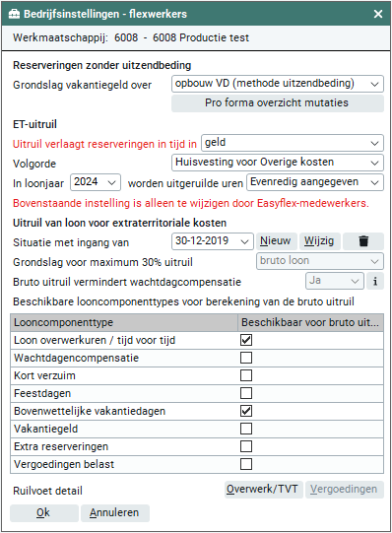Open info icon beside wachtdagcompensatie
This screenshot has width=392, height=533.
(375, 281)
